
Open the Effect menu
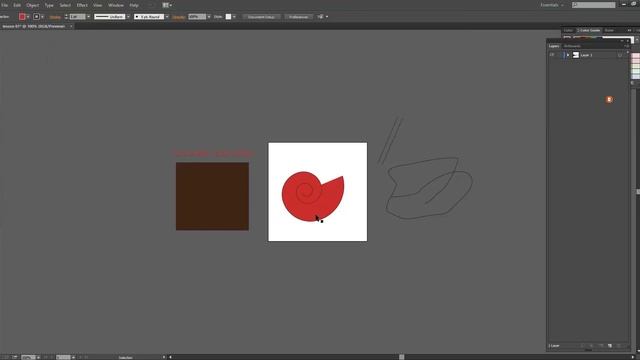[82, 5]
